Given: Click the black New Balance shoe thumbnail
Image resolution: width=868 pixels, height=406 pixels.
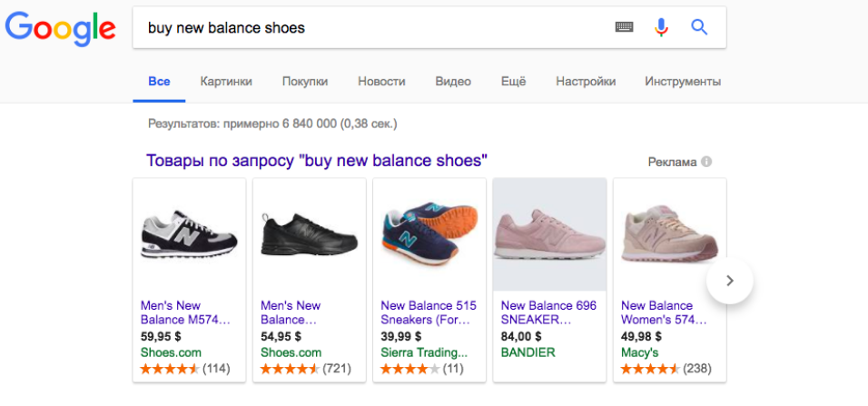Looking at the screenshot, I should [x=309, y=233].
